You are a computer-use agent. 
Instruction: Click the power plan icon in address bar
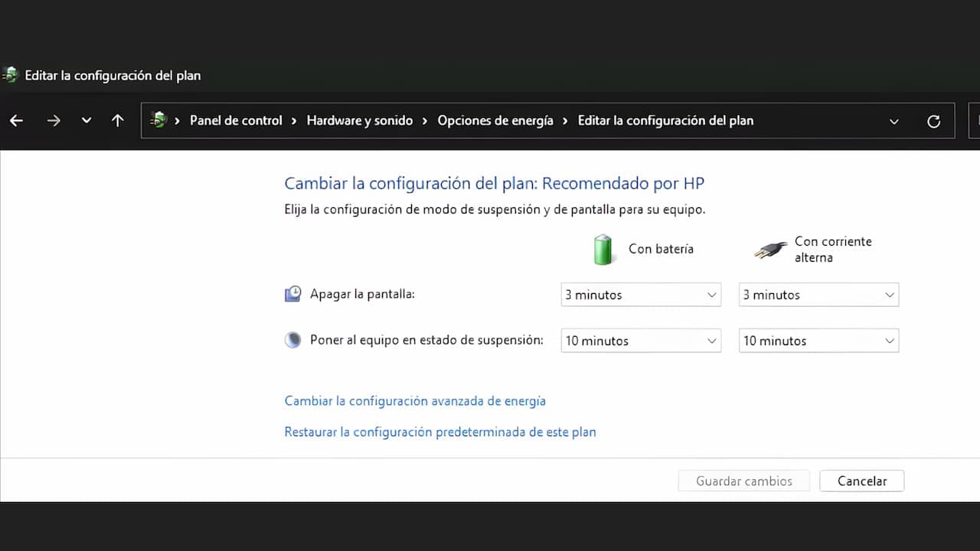[x=158, y=120]
